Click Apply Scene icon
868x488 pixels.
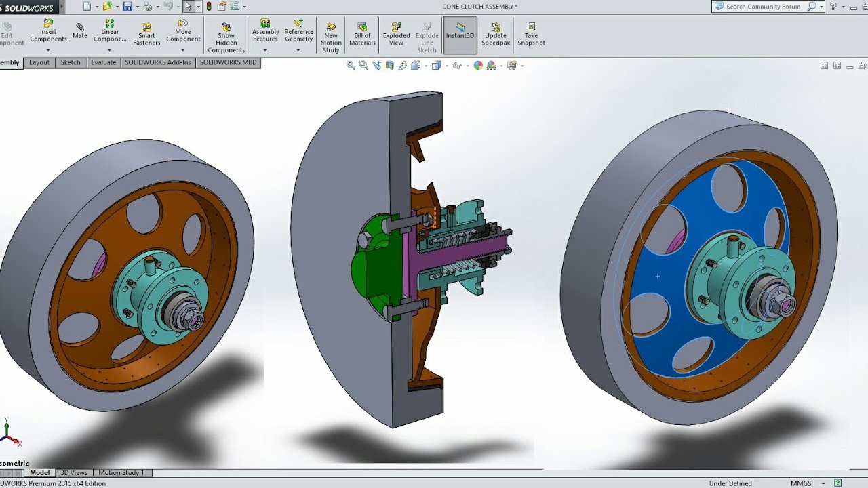click(491, 66)
